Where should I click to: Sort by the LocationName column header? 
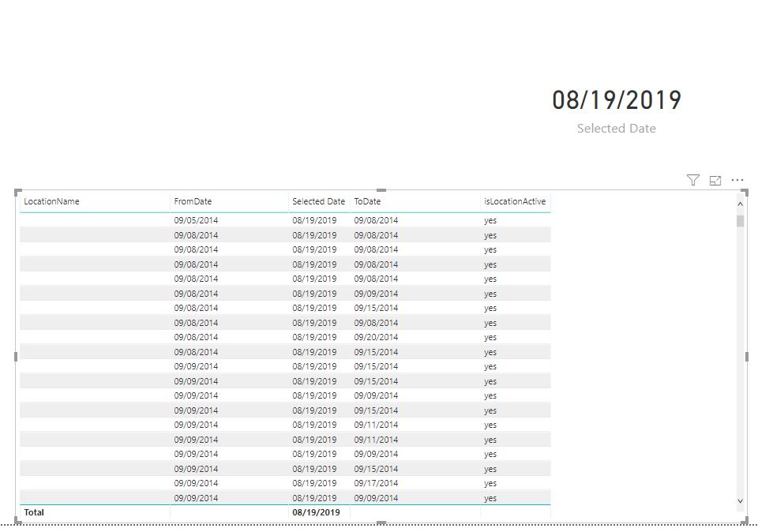point(52,201)
